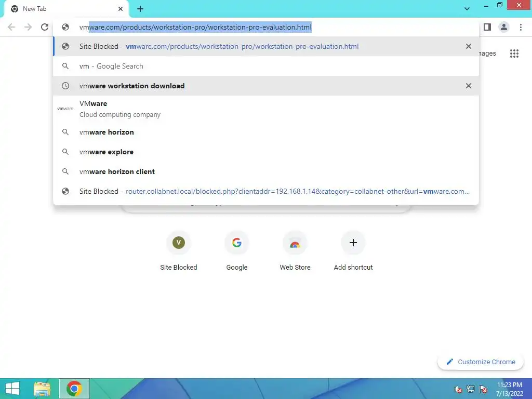Remove the first Site Blocked suggestion
The image size is (532, 399).
pyautogui.click(x=468, y=46)
